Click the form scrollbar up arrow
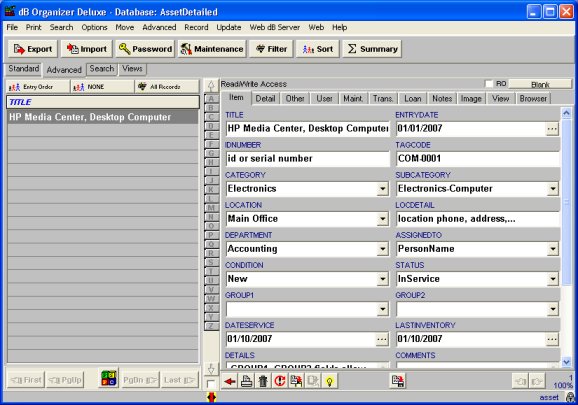 tap(567, 113)
